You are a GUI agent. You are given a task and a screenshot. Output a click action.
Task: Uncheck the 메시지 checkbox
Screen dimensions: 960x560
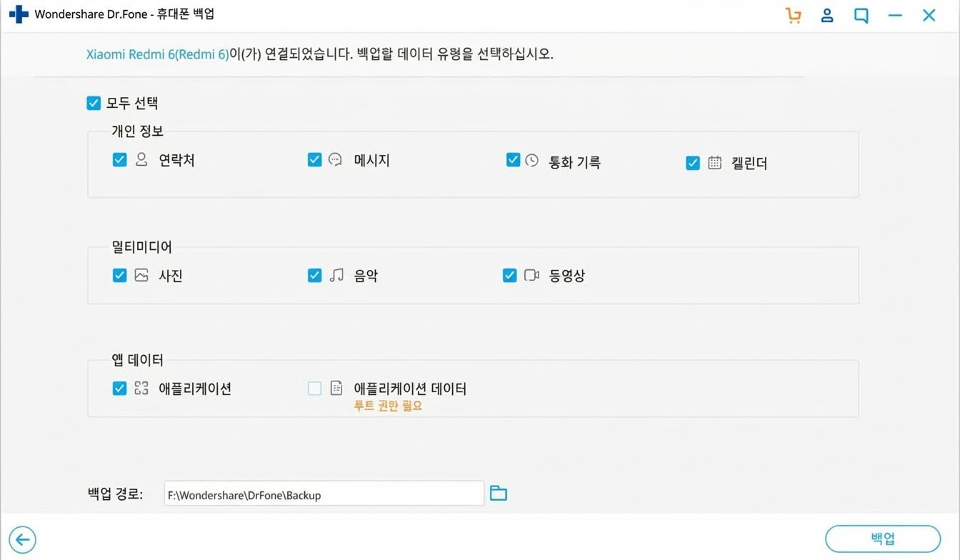tap(315, 160)
